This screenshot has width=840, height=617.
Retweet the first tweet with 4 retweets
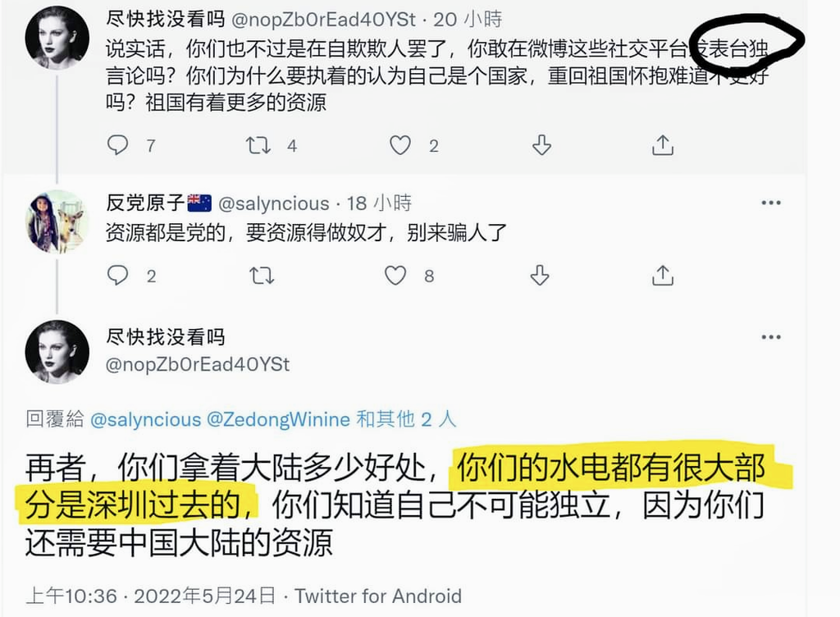click(x=258, y=145)
